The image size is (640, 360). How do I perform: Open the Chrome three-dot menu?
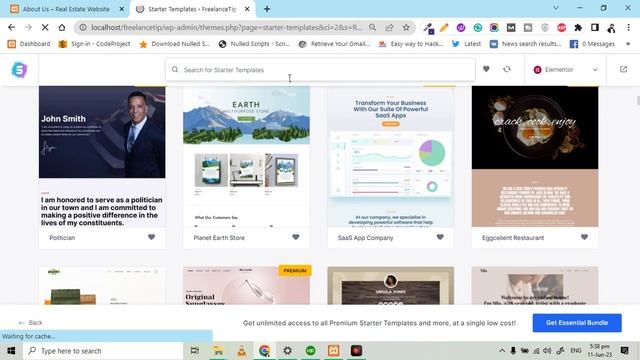(x=629, y=27)
